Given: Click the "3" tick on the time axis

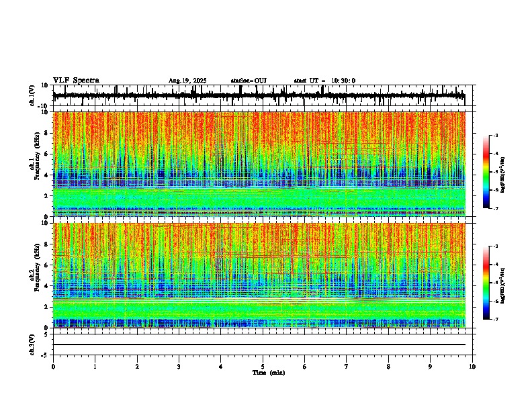Looking at the screenshot, I should coord(179,367).
